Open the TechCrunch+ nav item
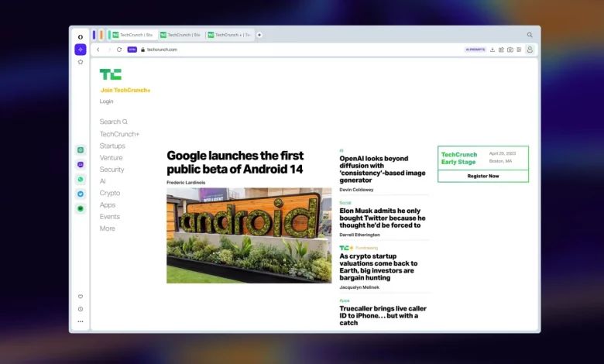The height and width of the screenshot is (364, 604). pyautogui.click(x=119, y=134)
